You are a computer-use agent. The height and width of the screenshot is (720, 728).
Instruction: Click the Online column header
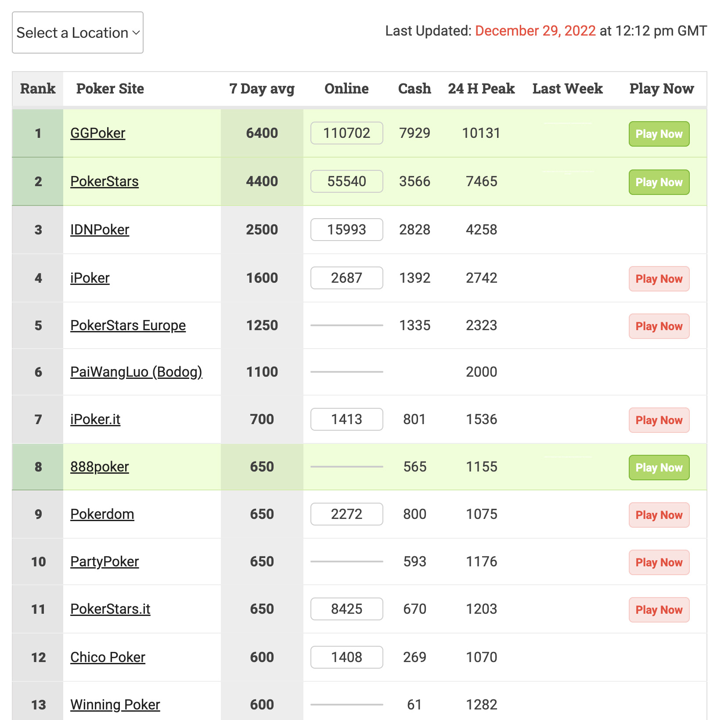click(346, 89)
